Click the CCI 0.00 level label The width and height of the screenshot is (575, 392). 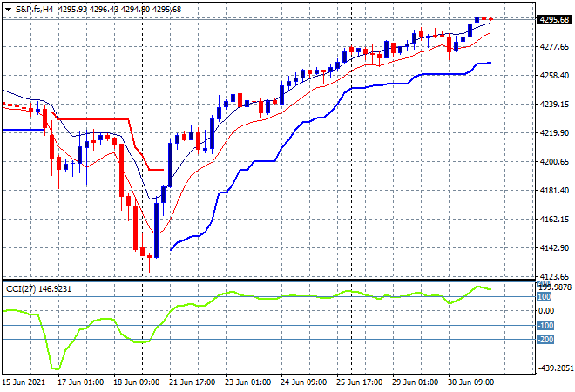[x=546, y=311]
